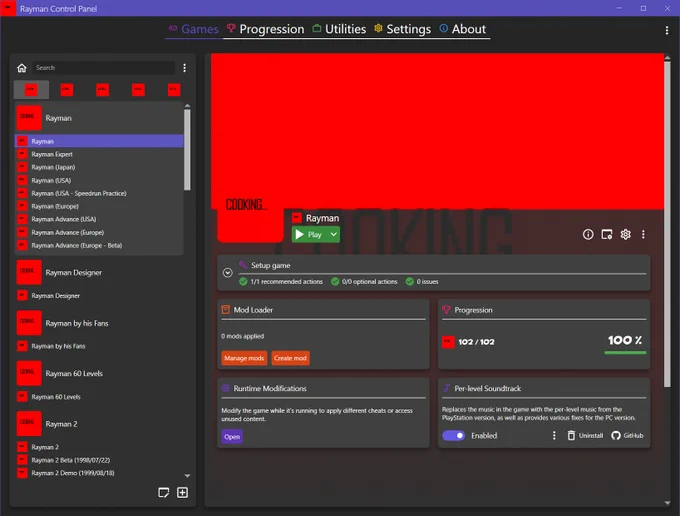Viewport: 680px width, 516px height.
Task: Select Rayman (USA) in the list
Action: pos(99,180)
